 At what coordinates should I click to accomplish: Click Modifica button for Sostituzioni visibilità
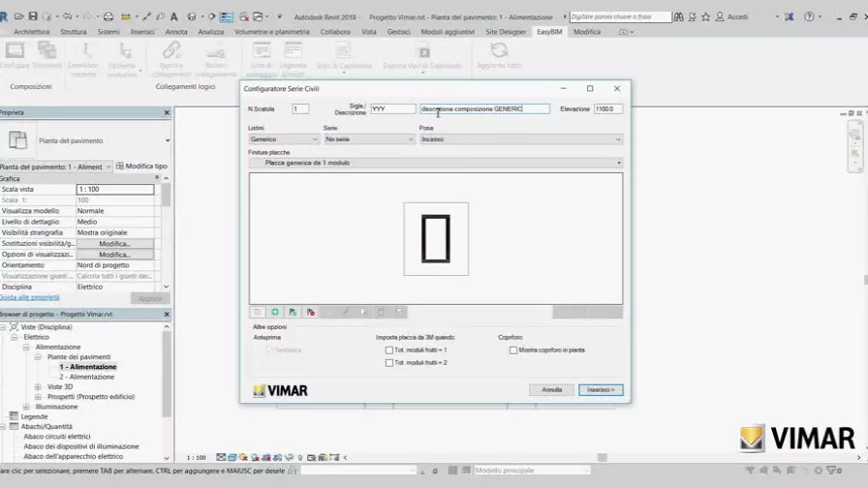click(115, 244)
